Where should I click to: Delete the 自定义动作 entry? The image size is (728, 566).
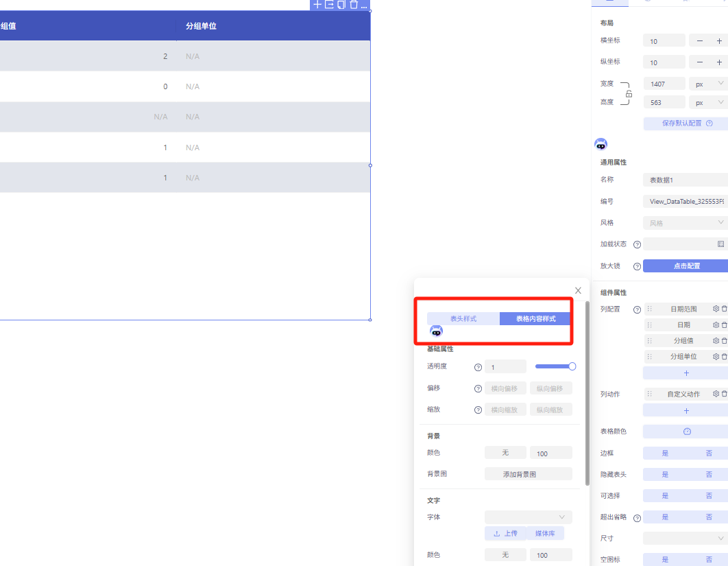pos(725,394)
